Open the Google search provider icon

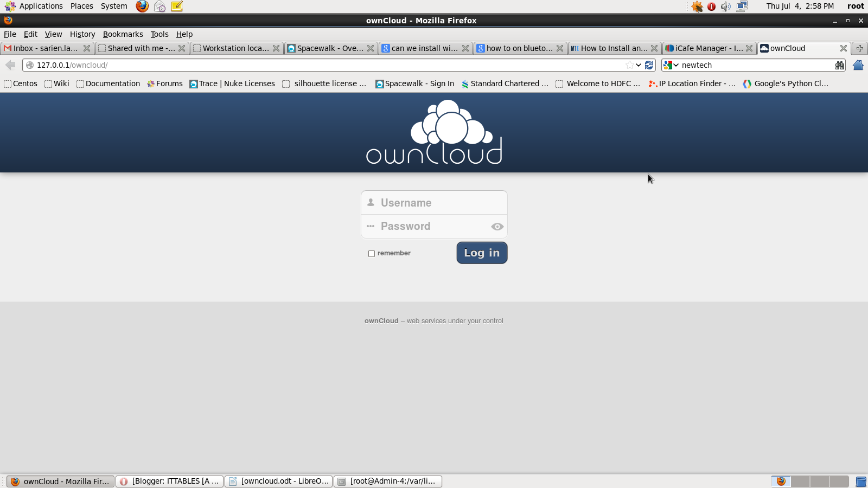click(x=668, y=65)
